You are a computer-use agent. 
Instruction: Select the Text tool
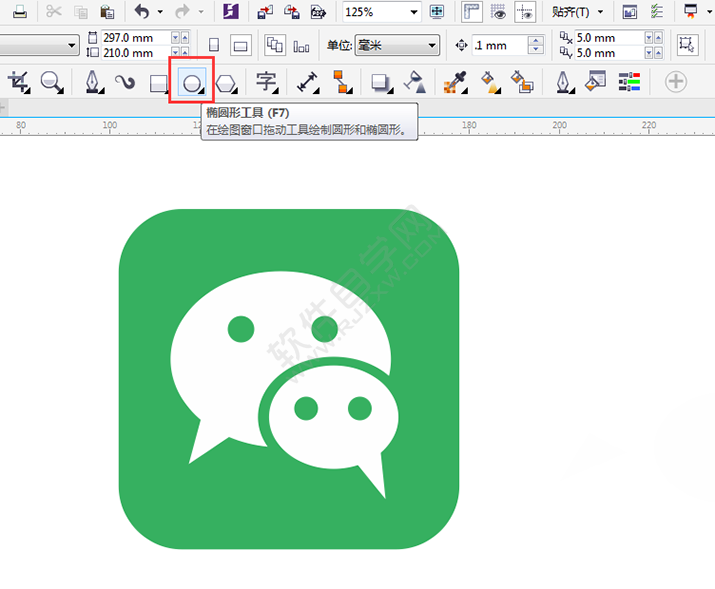pos(266,82)
